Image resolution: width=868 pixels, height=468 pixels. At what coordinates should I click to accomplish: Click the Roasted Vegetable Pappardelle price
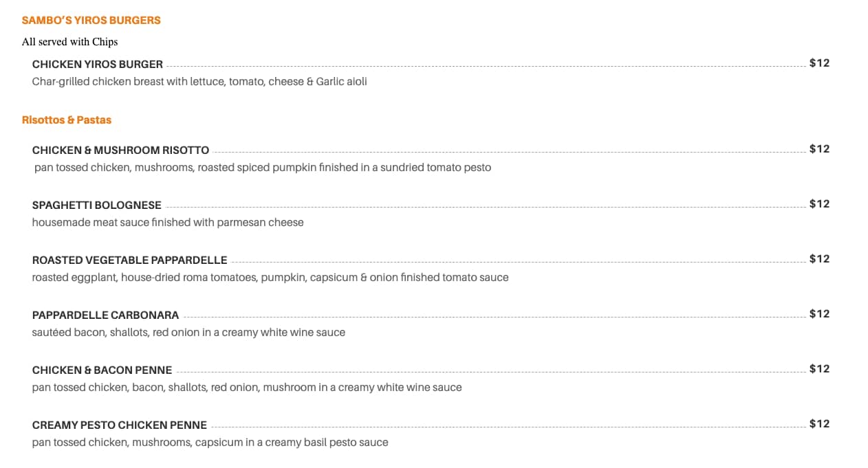click(819, 259)
